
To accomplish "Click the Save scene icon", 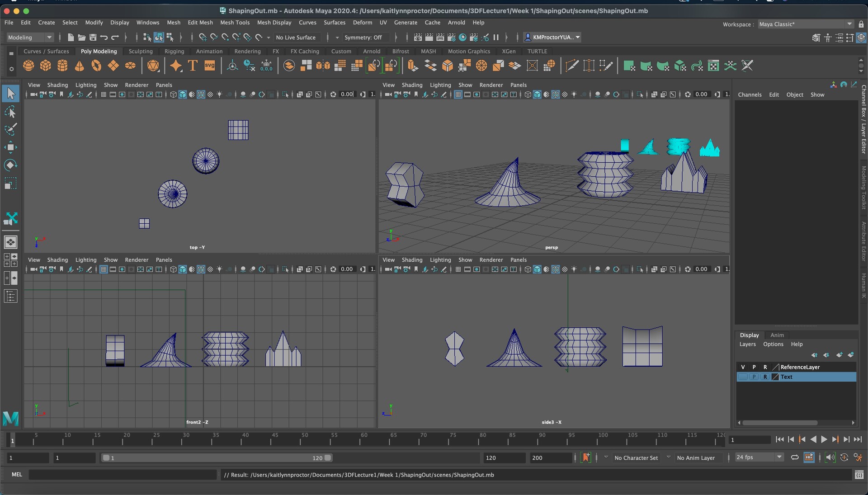I will point(93,38).
